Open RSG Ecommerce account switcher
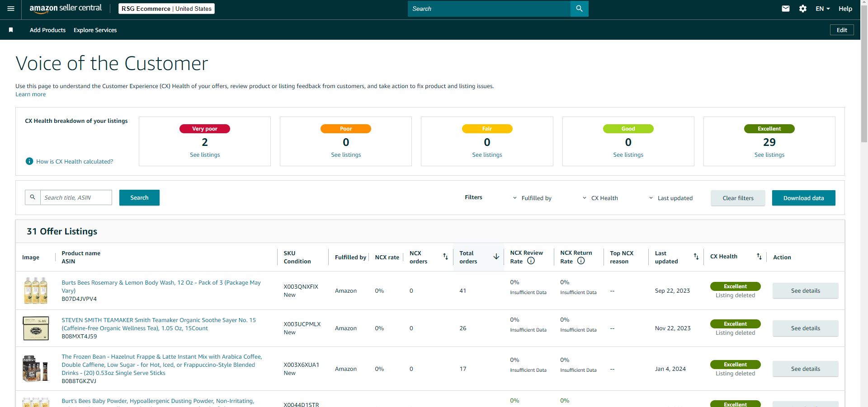Screen dimensions: 868x407 [166, 9]
